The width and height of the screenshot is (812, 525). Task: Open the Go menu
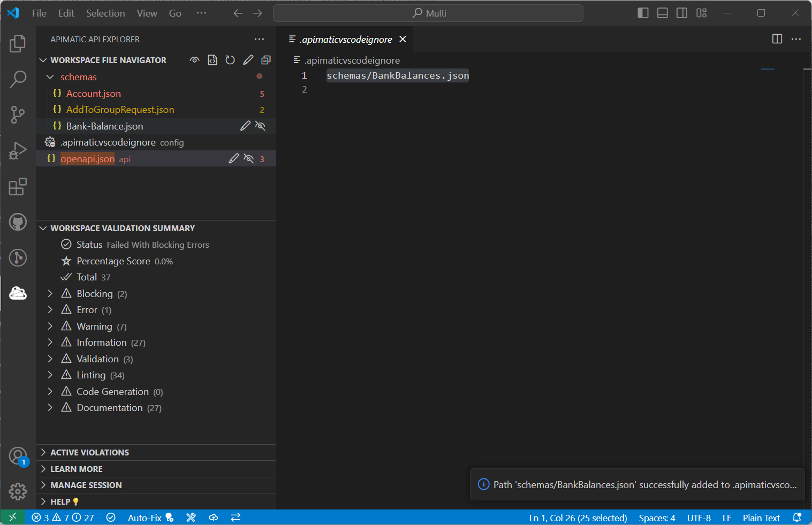coord(175,13)
